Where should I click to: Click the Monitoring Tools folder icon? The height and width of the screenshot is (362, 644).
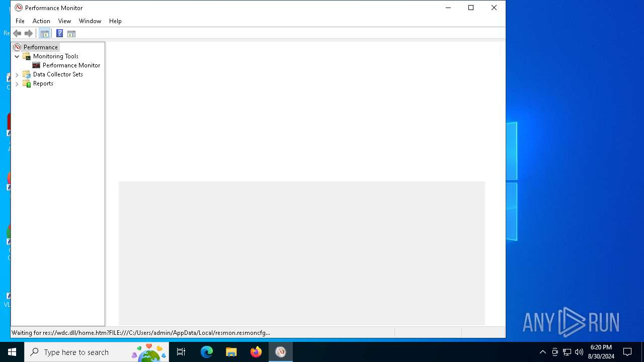click(x=27, y=56)
